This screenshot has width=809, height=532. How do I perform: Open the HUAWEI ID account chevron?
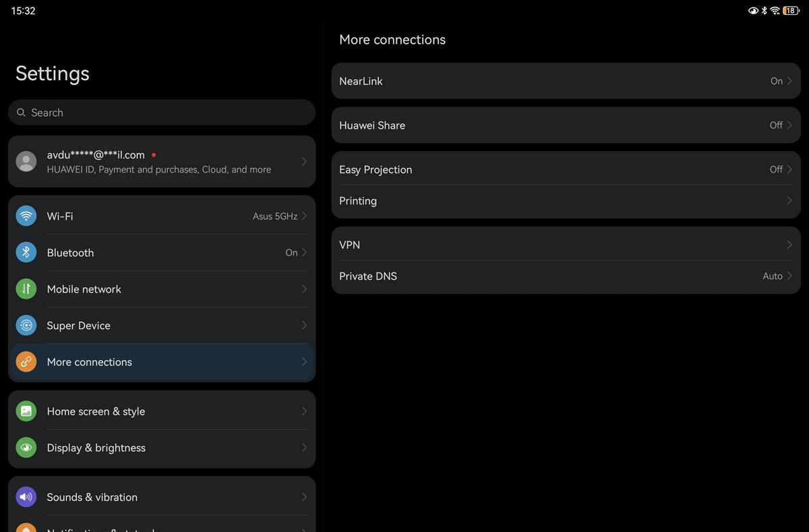coord(304,161)
